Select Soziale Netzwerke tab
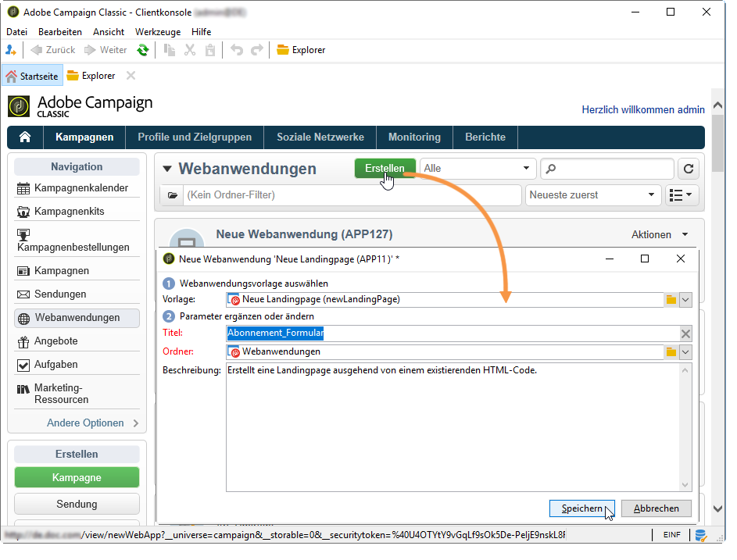The image size is (737, 560). click(x=320, y=137)
